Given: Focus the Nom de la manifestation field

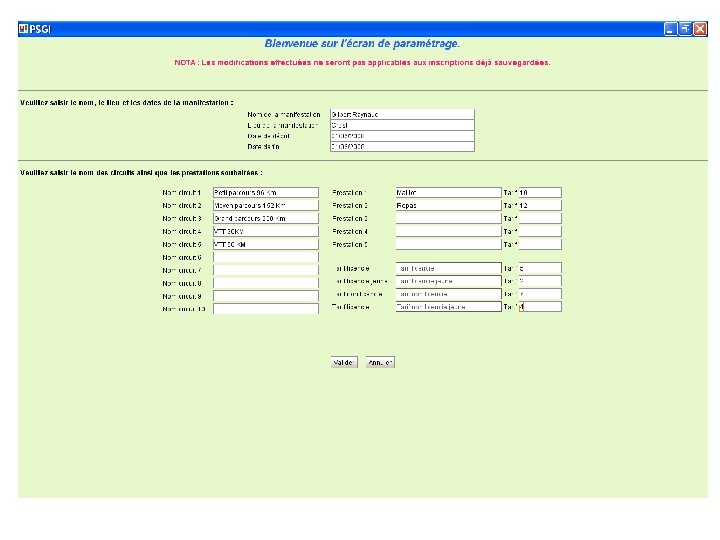Looking at the screenshot, I should point(402,114).
